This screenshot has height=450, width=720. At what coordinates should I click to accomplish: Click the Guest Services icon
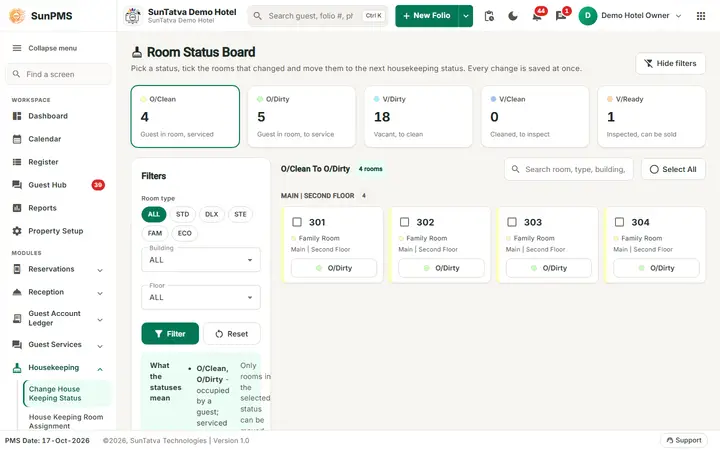pyautogui.click(x=17, y=344)
